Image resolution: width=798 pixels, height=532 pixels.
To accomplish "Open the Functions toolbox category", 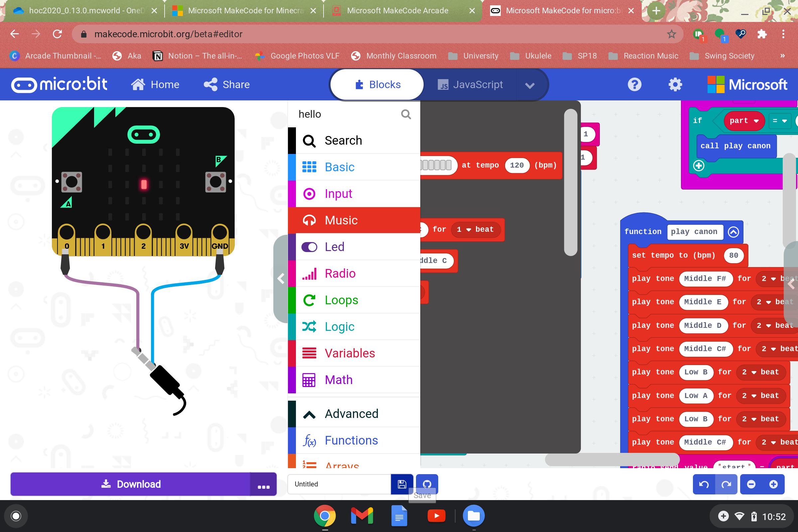I will click(x=354, y=440).
